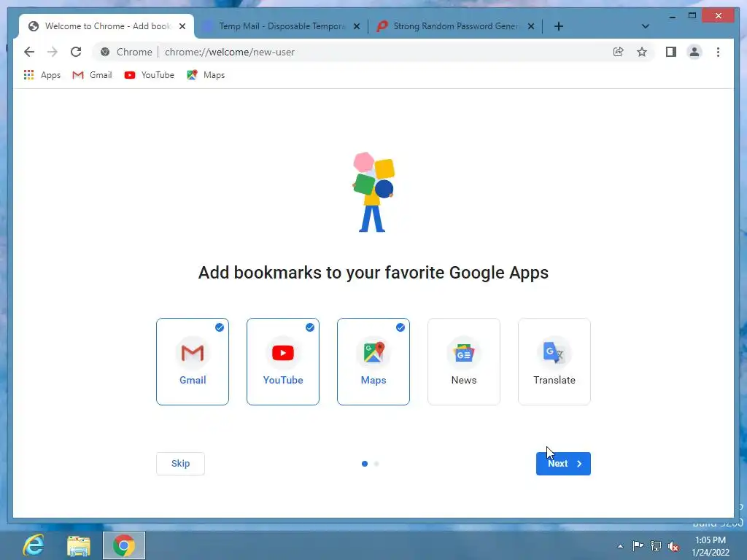
Task: Open taskbar clock and date
Action: (711, 546)
